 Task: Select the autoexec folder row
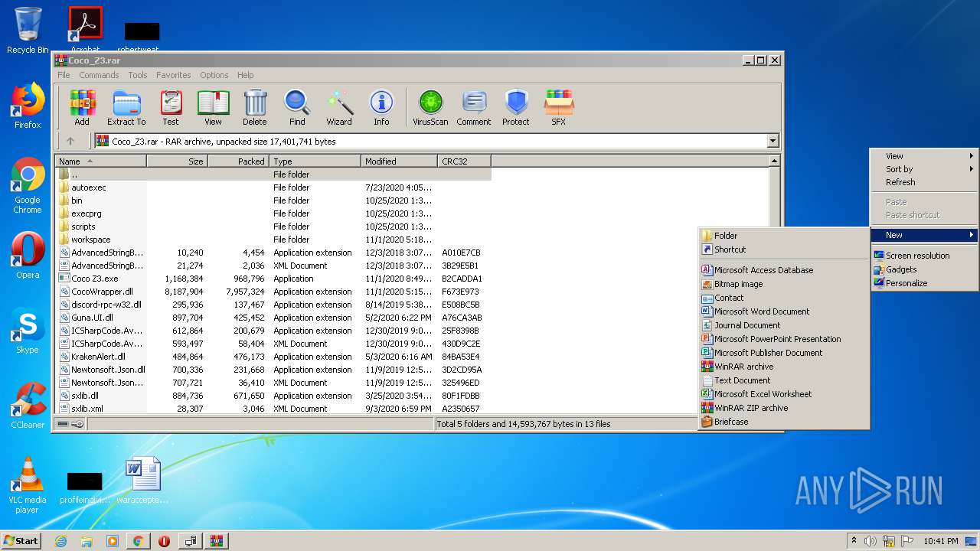pyautogui.click(x=273, y=187)
